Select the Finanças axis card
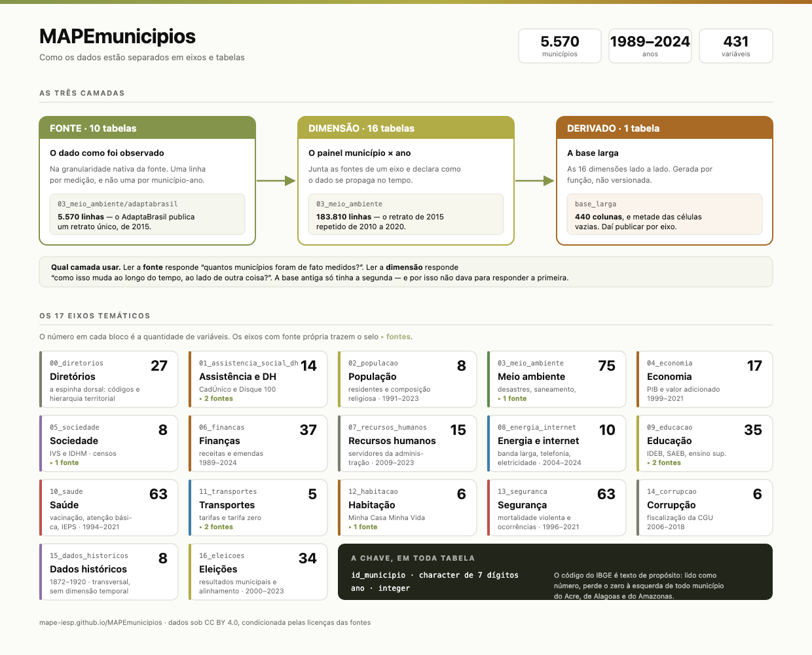Viewport: 812px width, 655px height. (x=258, y=443)
